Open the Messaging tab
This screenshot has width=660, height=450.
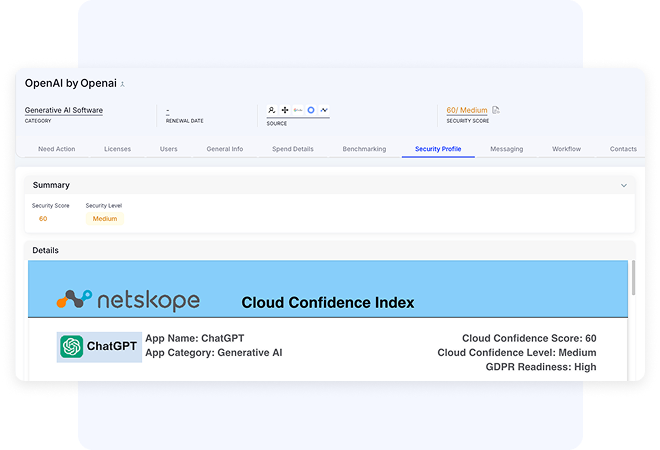[507, 149]
